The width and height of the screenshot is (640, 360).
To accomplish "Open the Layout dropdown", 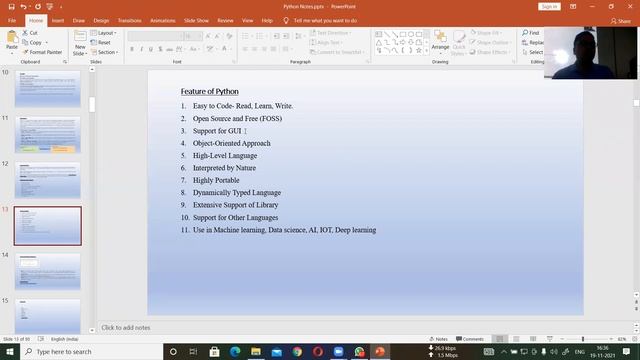I will [104, 33].
